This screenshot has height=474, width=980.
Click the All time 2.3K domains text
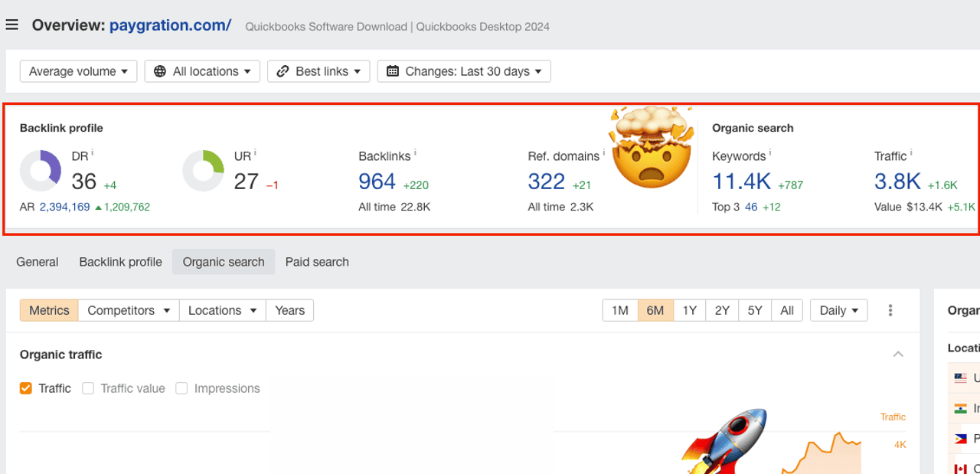pos(560,207)
